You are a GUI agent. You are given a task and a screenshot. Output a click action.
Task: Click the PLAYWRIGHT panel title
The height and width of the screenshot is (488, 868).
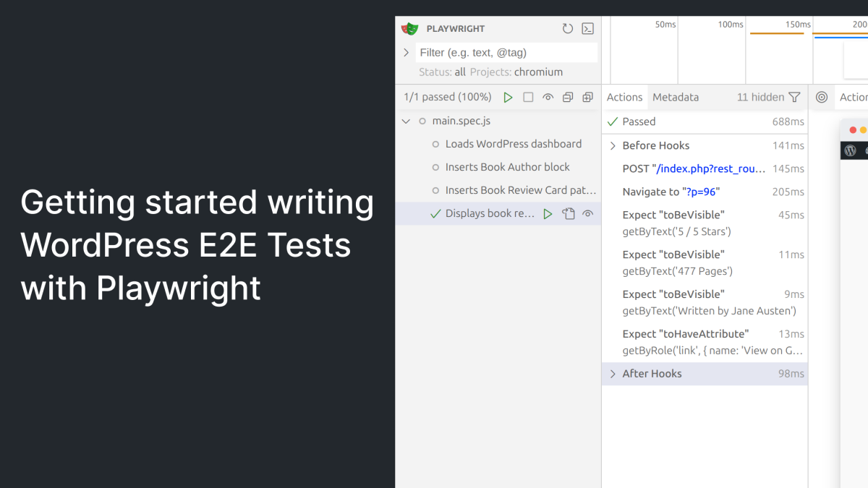pos(456,29)
